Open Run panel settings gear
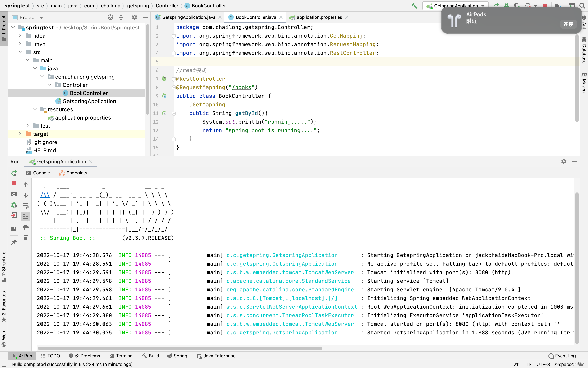This screenshot has width=588, height=368. coord(564,161)
